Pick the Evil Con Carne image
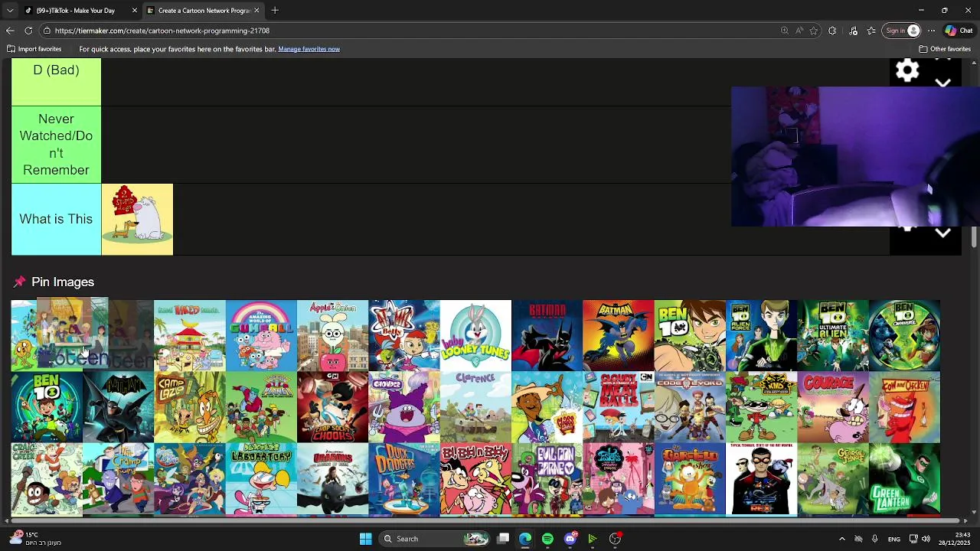 (547, 478)
